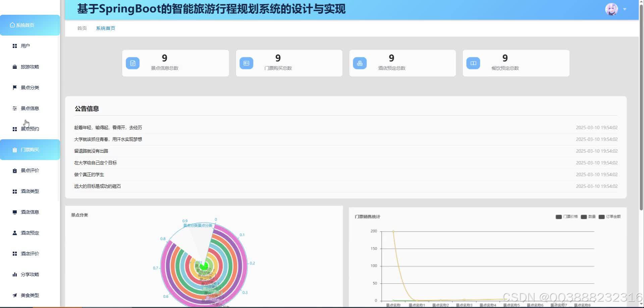This screenshot has width=644, height=308.
Task: Open 酒店评价 via its sidebar icon
Action: (14, 253)
